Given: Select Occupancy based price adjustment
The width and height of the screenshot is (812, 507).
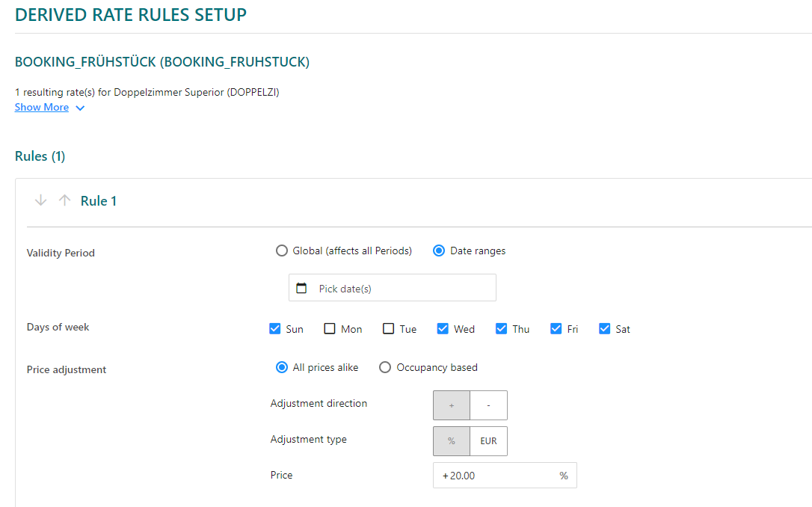Looking at the screenshot, I should [x=385, y=367].
